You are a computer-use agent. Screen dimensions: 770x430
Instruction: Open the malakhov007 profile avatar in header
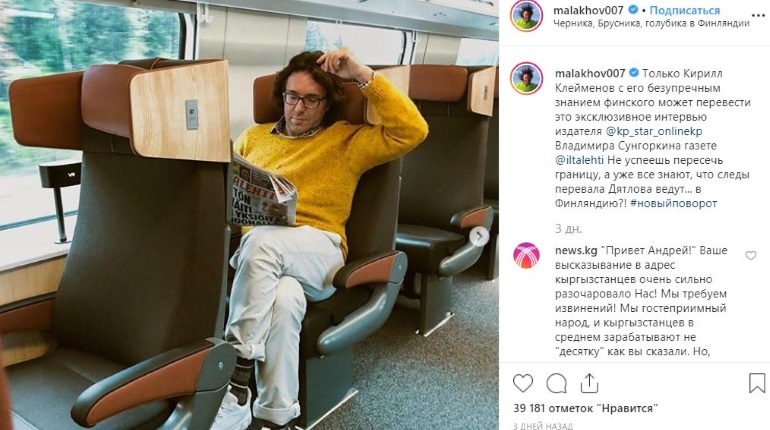pos(526,16)
